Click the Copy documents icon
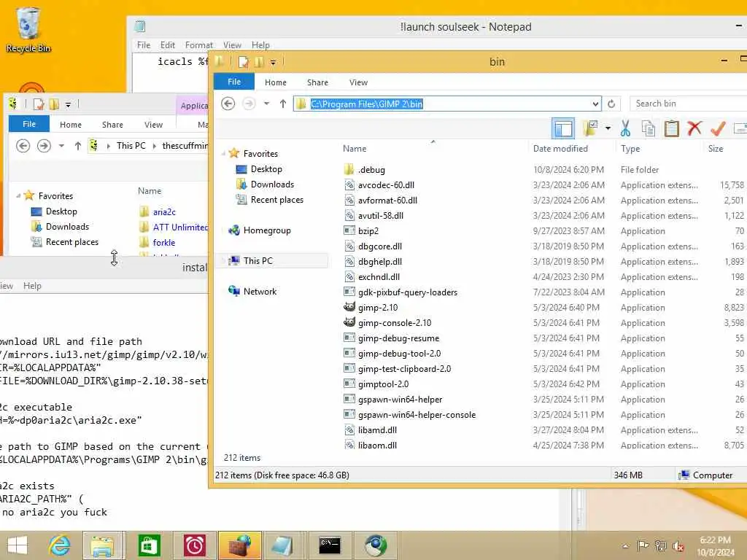The height and width of the screenshot is (560, 747). 648,128
